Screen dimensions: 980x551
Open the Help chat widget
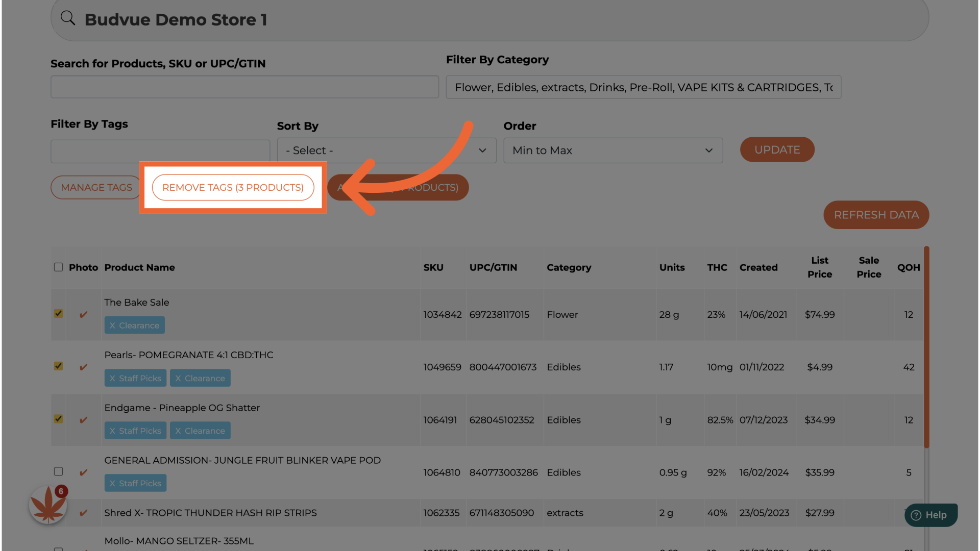click(930, 515)
